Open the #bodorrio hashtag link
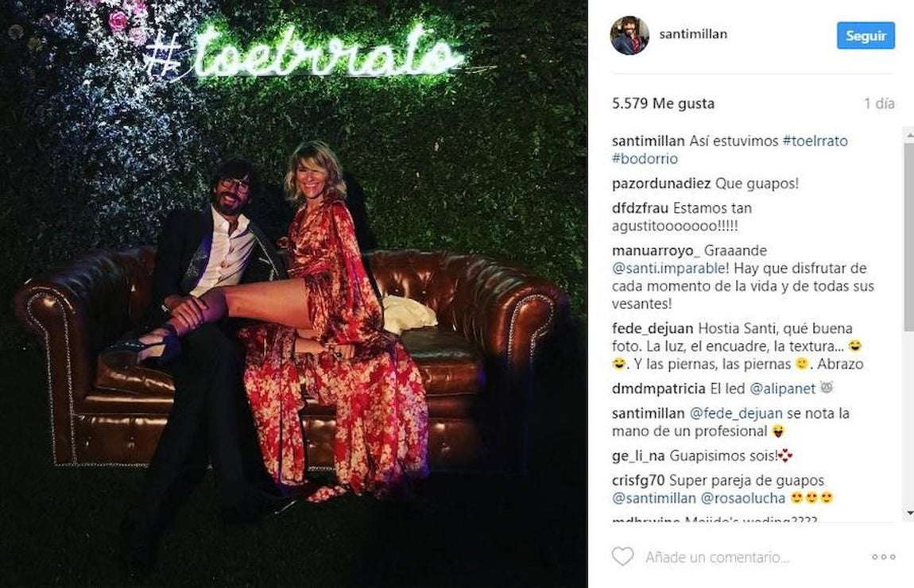 tap(645, 158)
